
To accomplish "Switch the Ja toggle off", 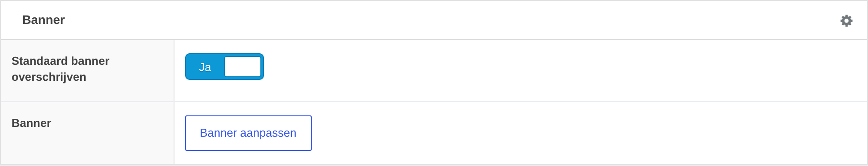I will point(225,67).
